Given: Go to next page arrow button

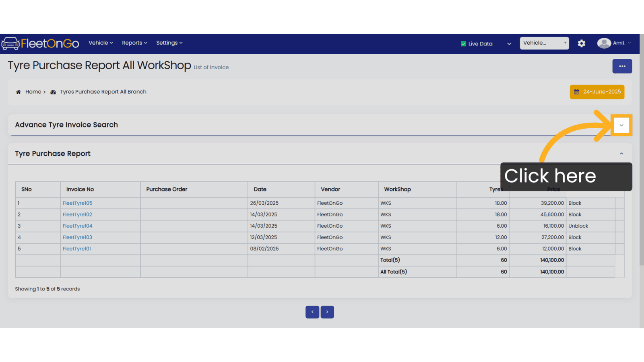Looking at the screenshot, I should point(327,312).
